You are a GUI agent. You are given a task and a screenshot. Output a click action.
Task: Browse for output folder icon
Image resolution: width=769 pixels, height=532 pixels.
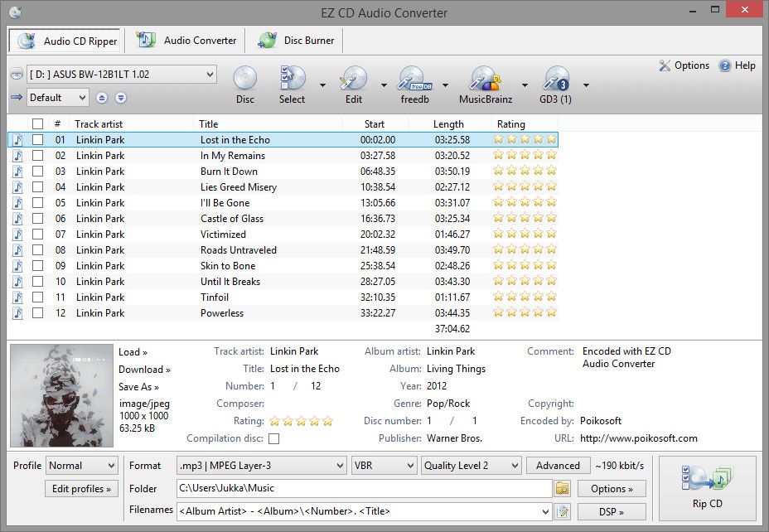click(563, 488)
